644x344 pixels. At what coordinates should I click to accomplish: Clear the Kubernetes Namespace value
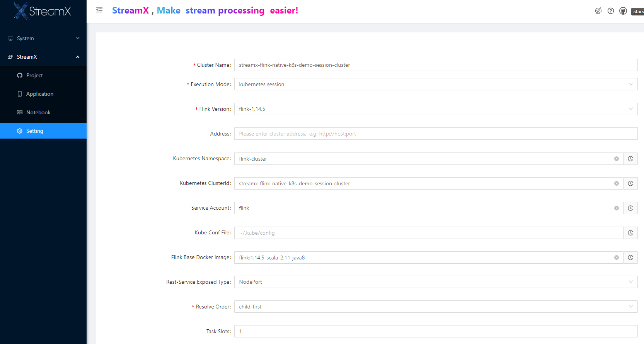(x=617, y=159)
